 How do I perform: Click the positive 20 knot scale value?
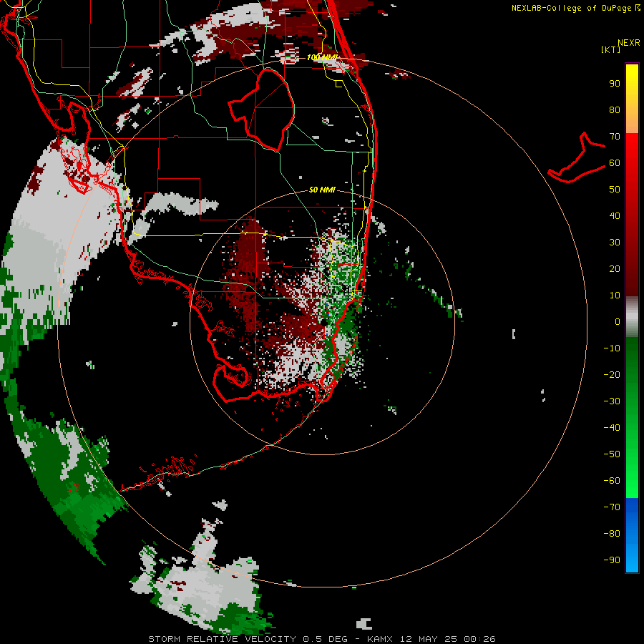coord(615,269)
